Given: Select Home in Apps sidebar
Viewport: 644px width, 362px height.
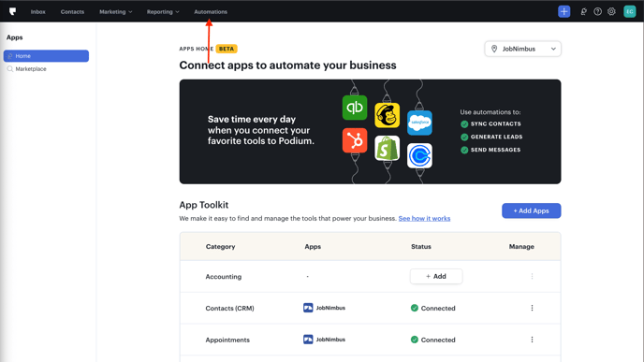Looking at the screenshot, I should point(46,56).
